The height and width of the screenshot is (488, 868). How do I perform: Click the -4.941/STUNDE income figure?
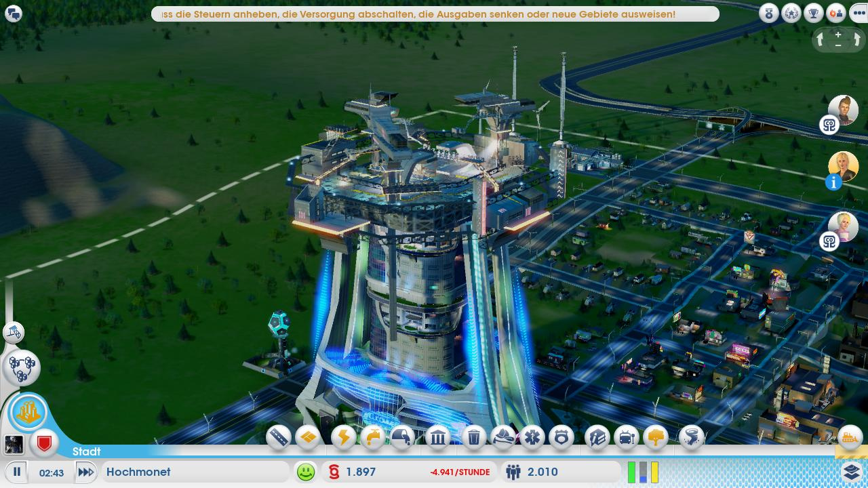460,472
